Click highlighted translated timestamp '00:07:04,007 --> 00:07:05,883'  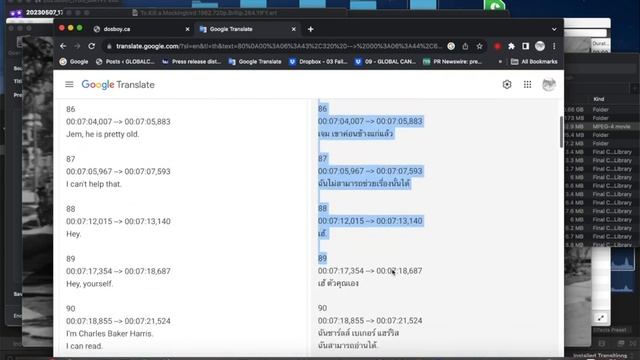coord(370,121)
